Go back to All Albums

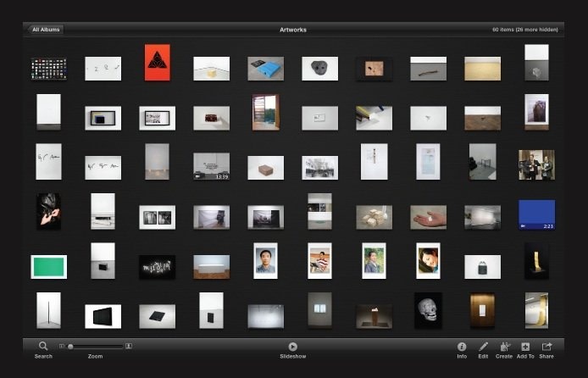(x=46, y=30)
